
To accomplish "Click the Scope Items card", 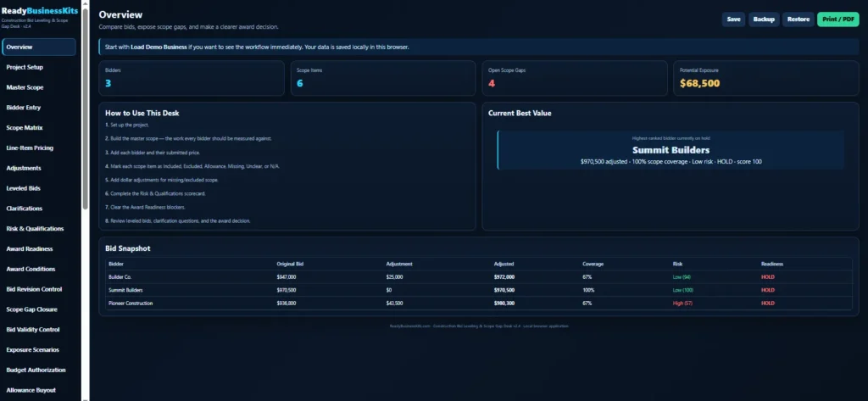I will click(383, 78).
